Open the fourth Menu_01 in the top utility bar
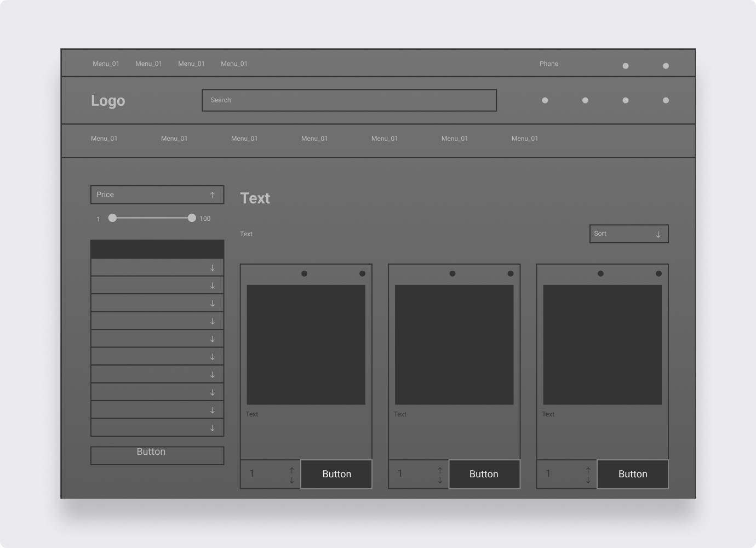 click(234, 64)
